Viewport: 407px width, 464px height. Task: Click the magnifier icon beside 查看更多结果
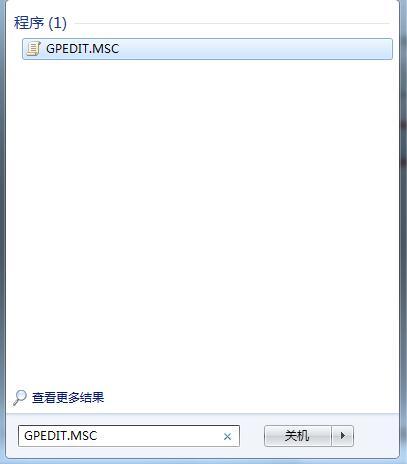20,398
